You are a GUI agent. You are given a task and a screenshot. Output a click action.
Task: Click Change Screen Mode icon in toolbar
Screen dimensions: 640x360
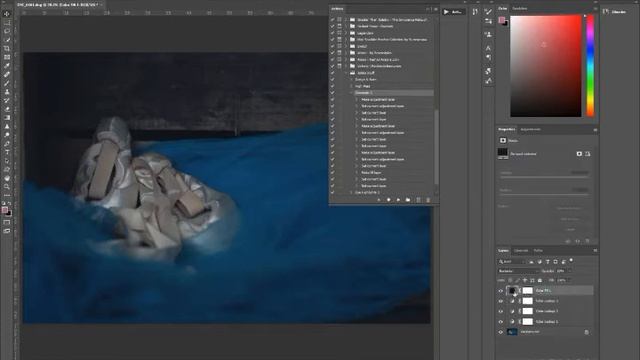(7, 231)
